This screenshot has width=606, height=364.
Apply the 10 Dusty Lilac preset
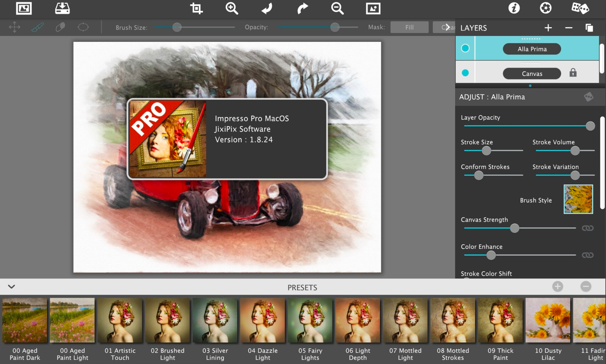548,320
